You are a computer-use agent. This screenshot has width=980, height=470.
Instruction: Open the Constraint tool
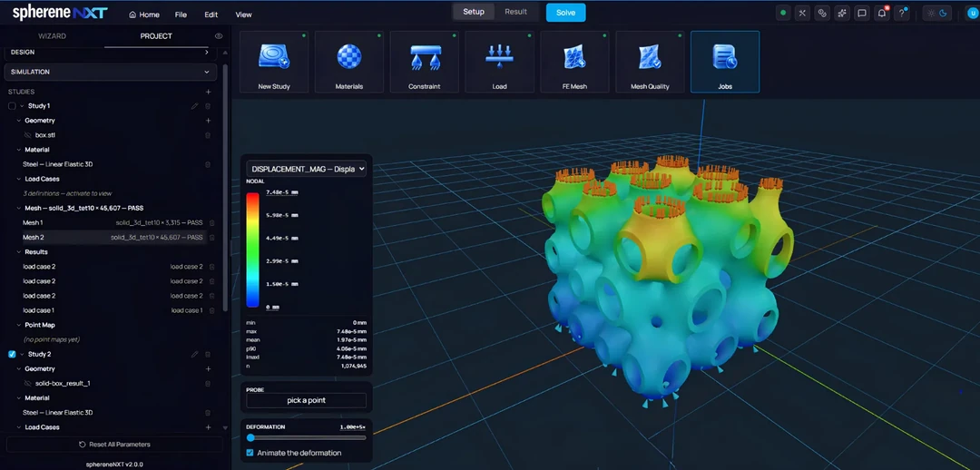click(425, 62)
